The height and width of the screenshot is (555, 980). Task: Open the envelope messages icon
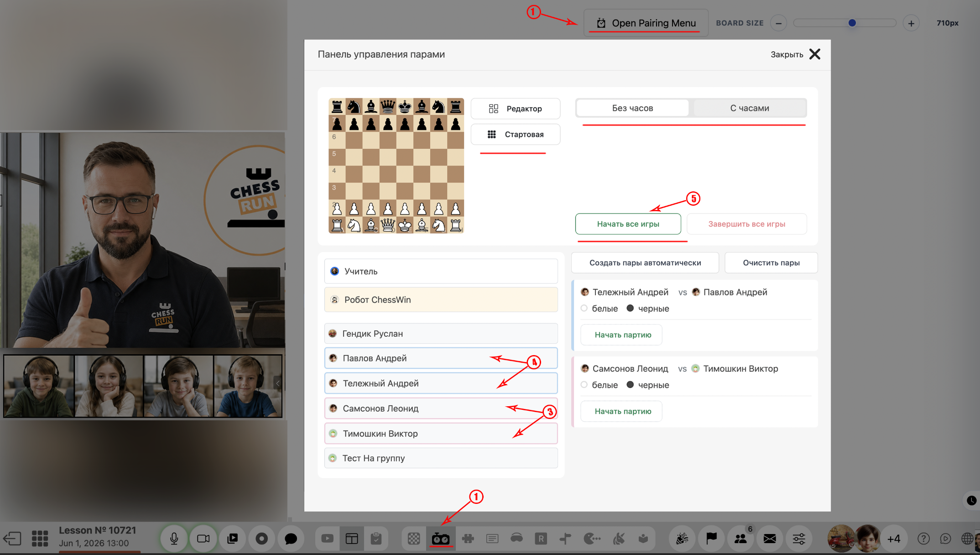pos(770,539)
